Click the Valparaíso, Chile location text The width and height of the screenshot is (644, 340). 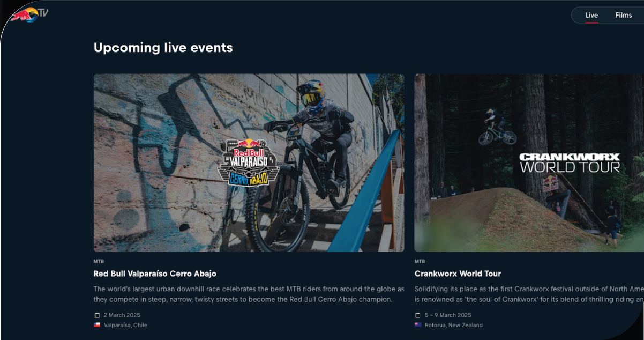click(125, 325)
